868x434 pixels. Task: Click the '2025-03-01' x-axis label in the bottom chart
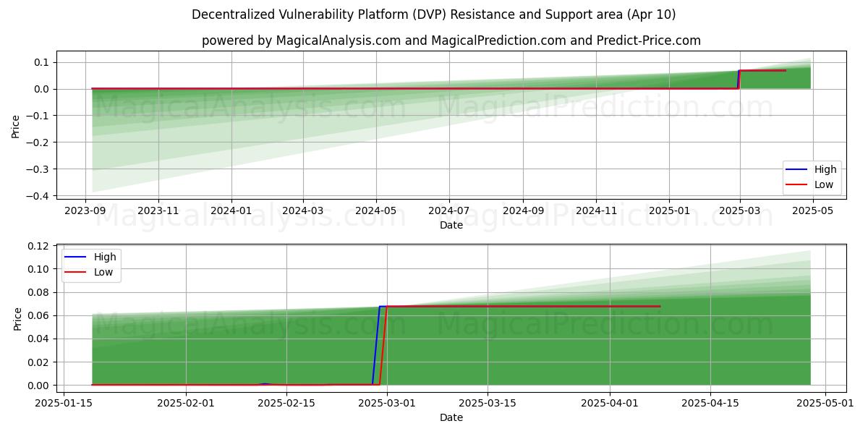click(x=387, y=404)
